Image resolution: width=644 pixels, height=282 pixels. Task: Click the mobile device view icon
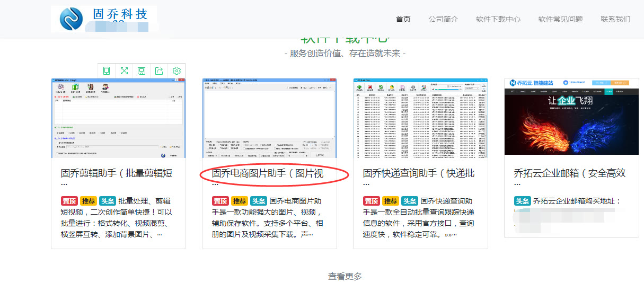click(107, 70)
